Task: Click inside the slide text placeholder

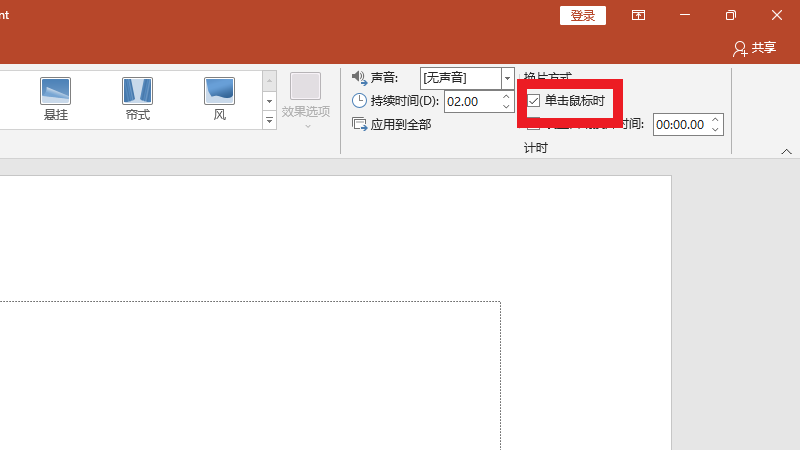Action: pyautogui.click(x=250, y=375)
